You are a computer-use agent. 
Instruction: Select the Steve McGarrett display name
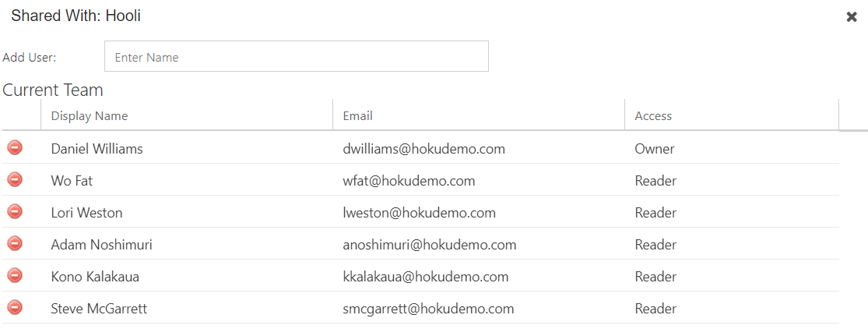click(99, 309)
